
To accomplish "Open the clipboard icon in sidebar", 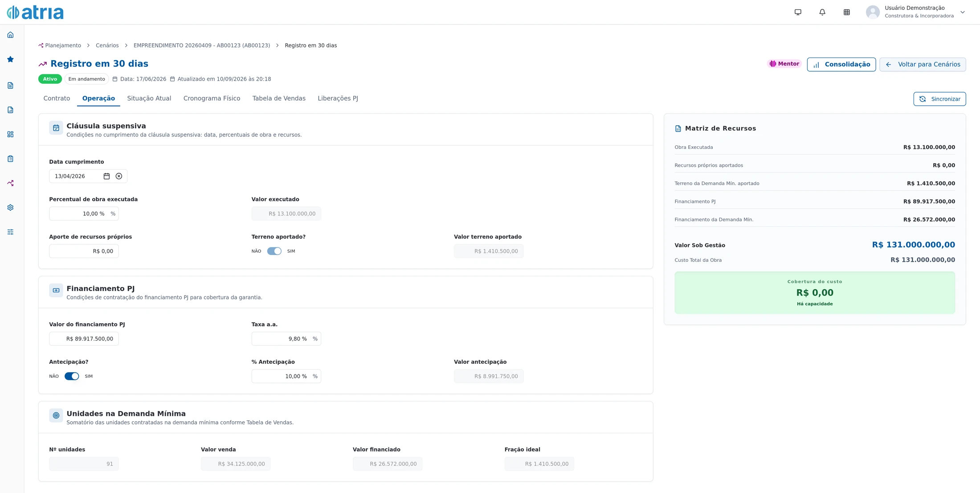I will [10, 159].
